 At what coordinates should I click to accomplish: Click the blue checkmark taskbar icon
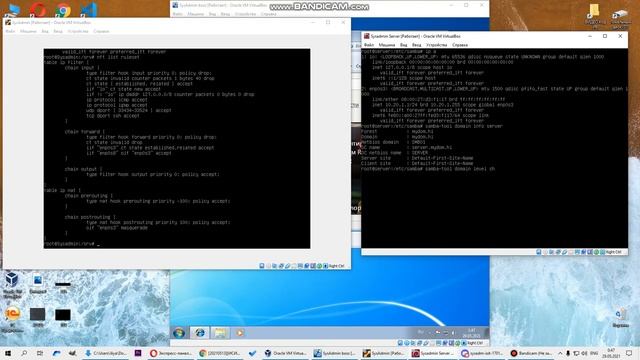(252, 353)
